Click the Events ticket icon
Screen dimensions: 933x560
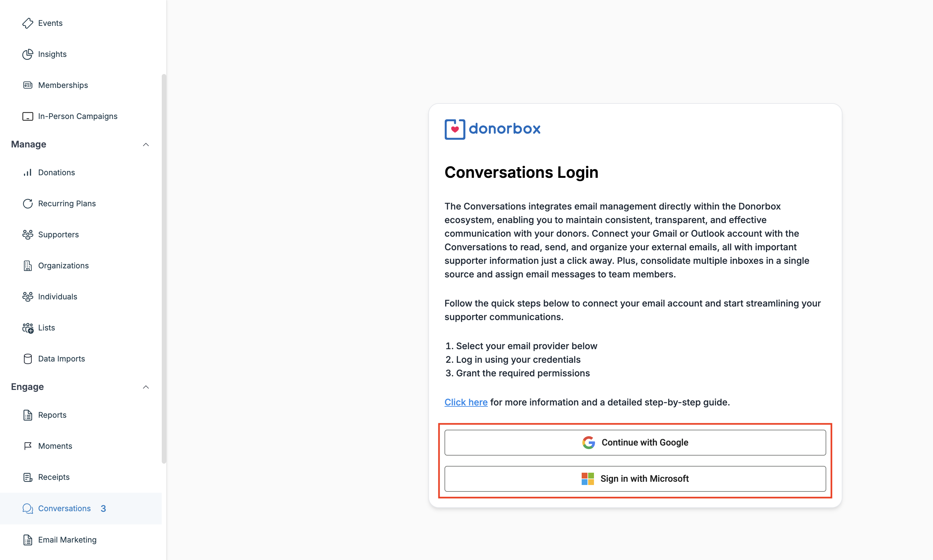[x=27, y=23]
